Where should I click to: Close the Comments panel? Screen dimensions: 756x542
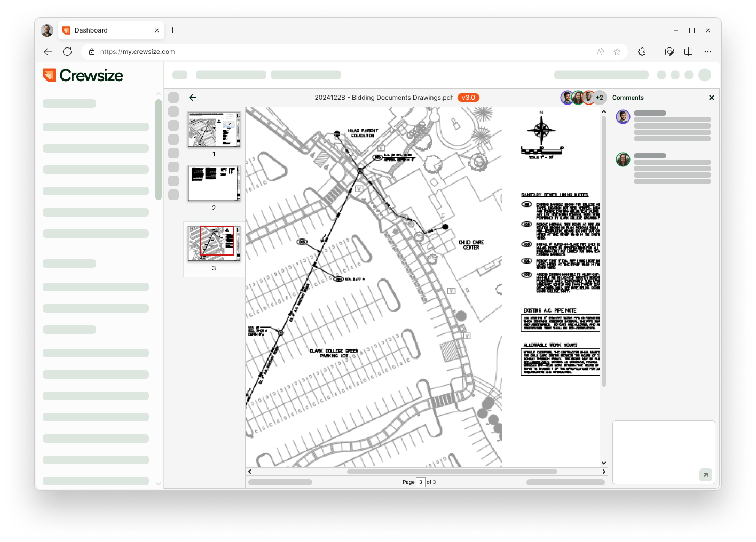click(x=711, y=98)
